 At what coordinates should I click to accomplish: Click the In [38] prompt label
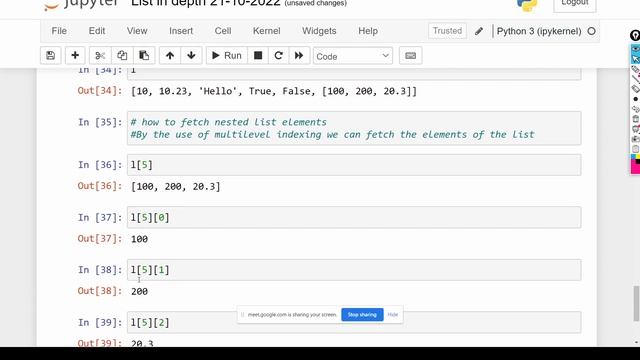click(100, 270)
